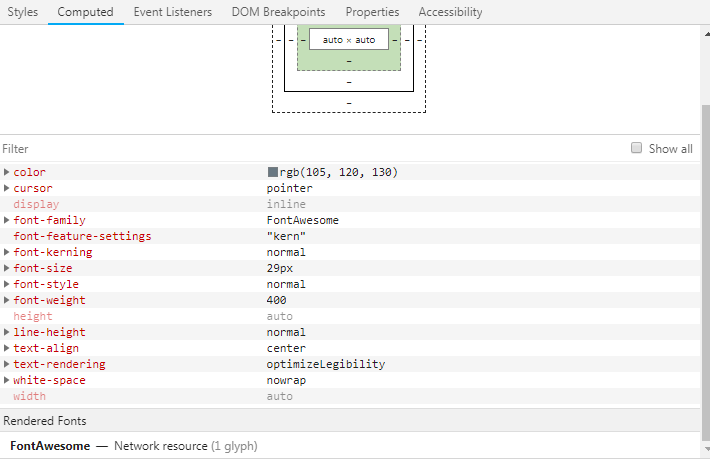This screenshot has height=459, width=710.
Task: Switch to the Properties tab
Action: (372, 12)
